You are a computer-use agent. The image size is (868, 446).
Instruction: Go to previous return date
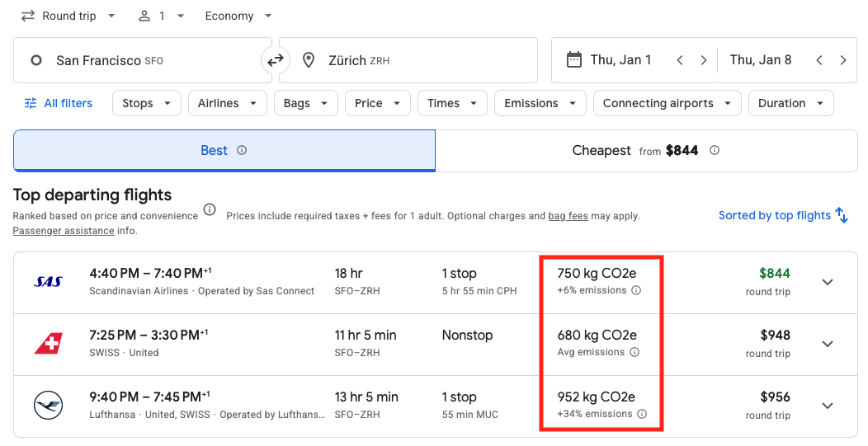[819, 60]
